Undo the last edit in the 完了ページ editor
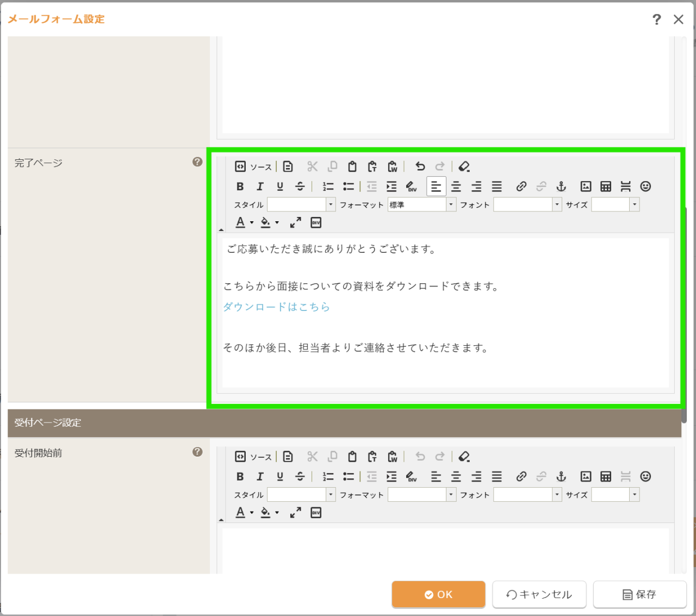The image size is (696, 616). click(x=420, y=166)
